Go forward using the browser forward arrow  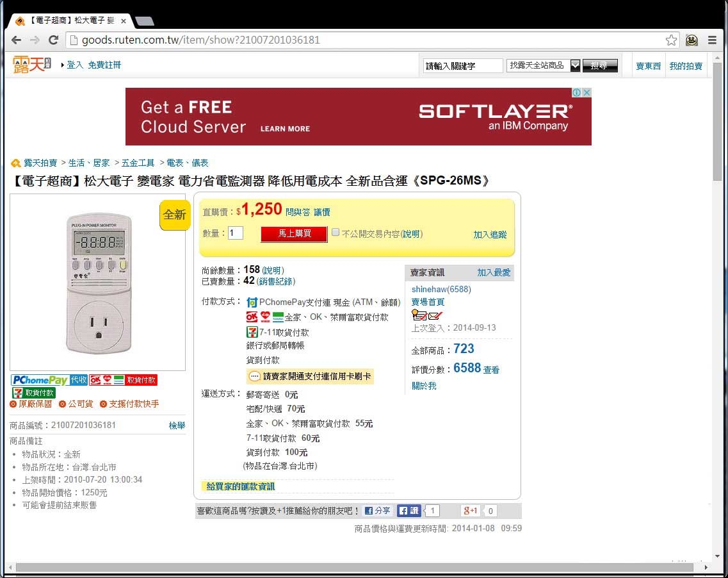point(35,40)
